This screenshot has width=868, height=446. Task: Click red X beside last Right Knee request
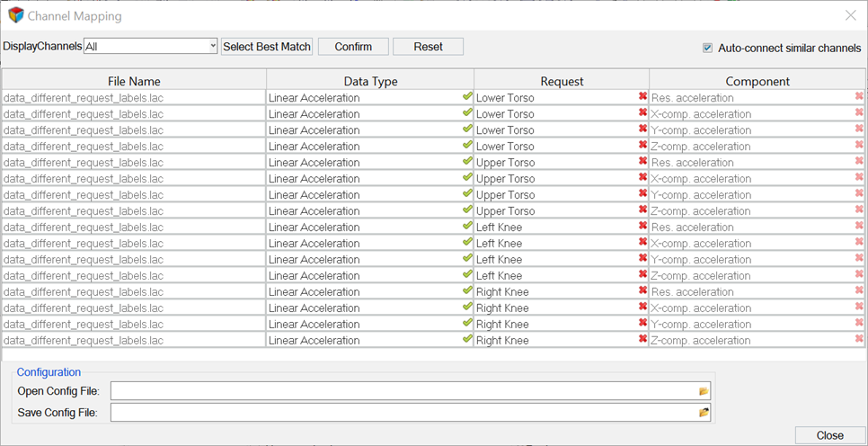click(642, 339)
